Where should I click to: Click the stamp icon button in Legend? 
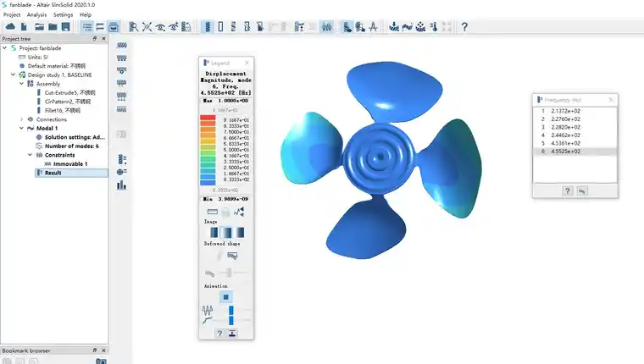pos(232,334)
